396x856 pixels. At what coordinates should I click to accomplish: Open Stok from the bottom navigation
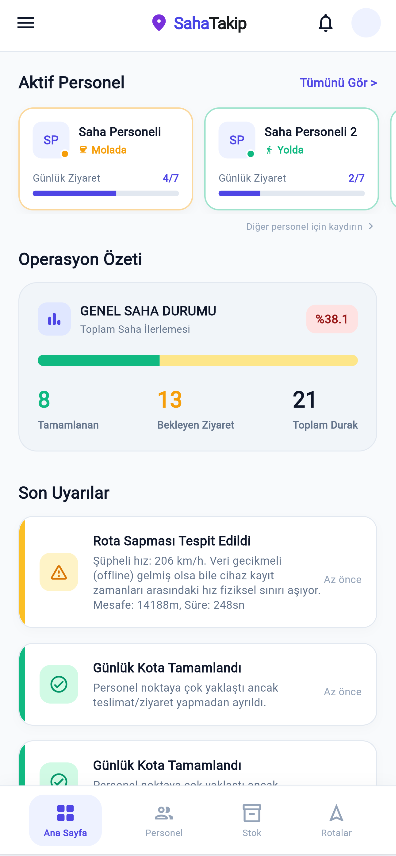click(252, 821)
